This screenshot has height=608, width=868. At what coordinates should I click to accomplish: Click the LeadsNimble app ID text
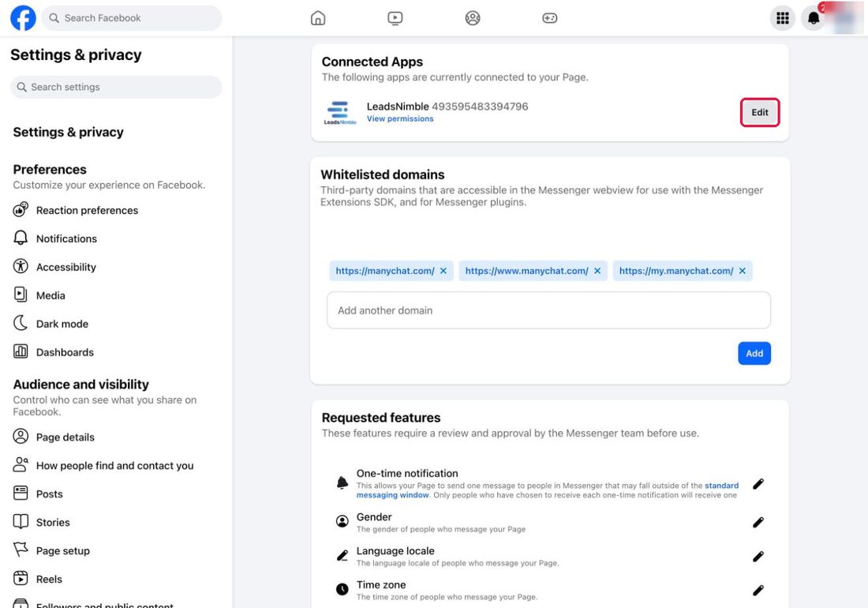[x=480, y=107]
